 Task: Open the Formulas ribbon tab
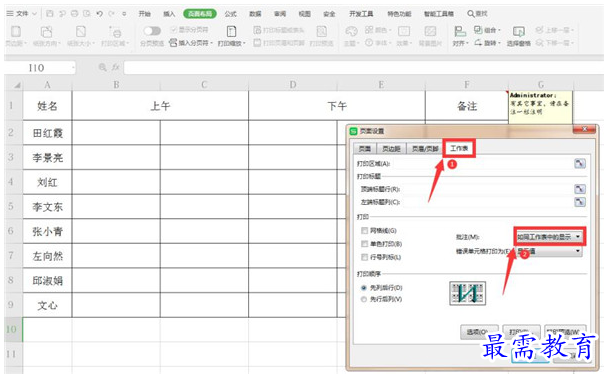pos(230,14)
